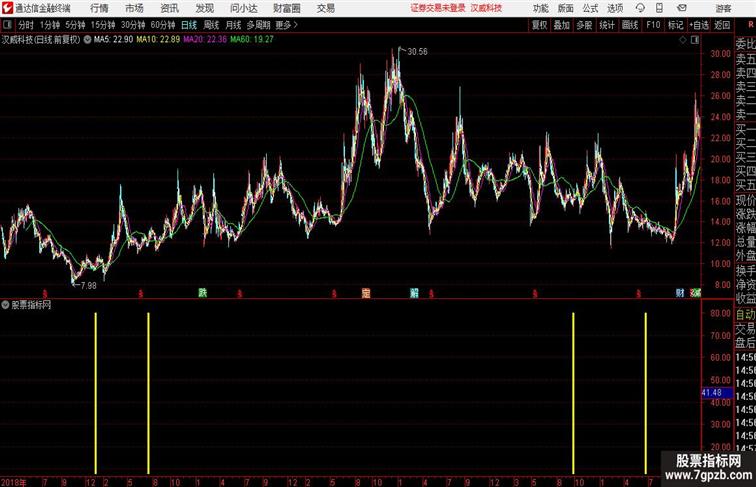This screenshot has height=487, width=756.
Task: Open the 多周期 multi-period view
Action: click(x=258, y=25)
